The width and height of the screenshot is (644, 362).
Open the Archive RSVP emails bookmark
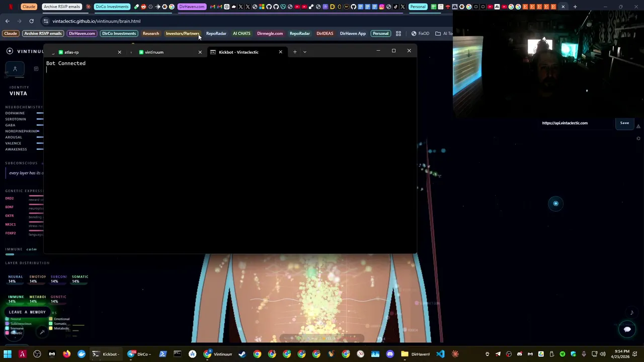43,34
